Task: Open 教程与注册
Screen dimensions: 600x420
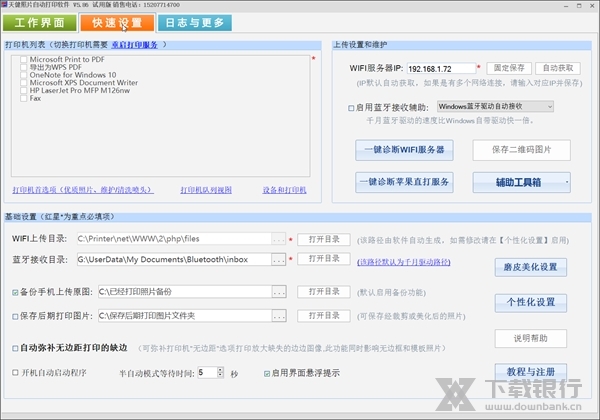Action: 530,372
